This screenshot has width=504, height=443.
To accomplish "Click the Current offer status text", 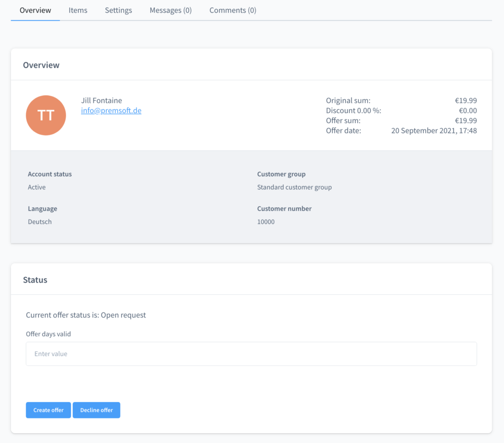I will pos(86,315).
